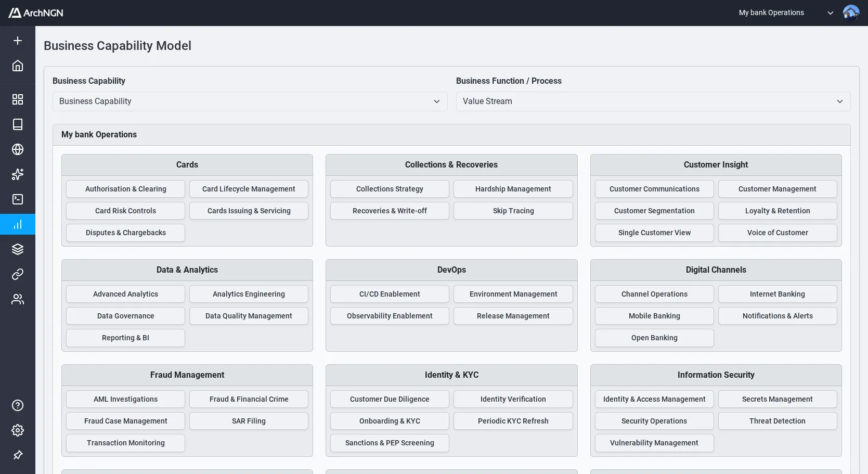Expand My bank Operations workspace selector
Screen dimensions: 868x474
tap(785, 13)
